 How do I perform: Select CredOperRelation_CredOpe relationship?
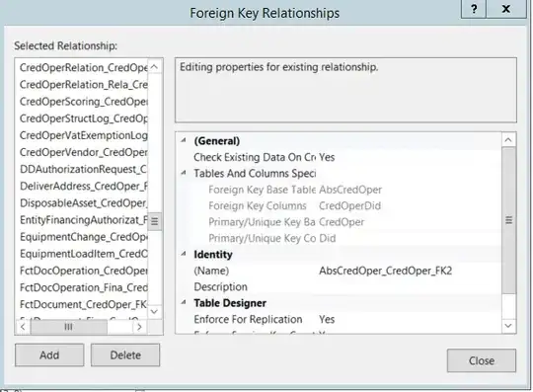[x=84, y=68]
